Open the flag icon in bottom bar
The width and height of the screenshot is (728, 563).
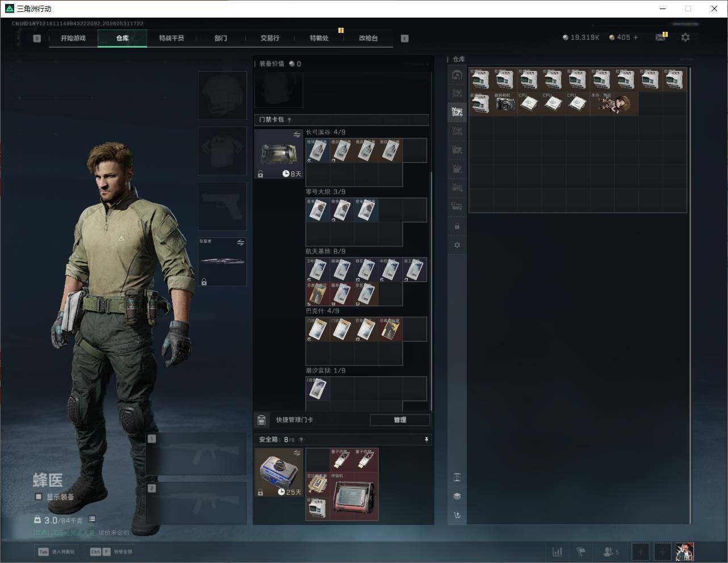(581, 552)
